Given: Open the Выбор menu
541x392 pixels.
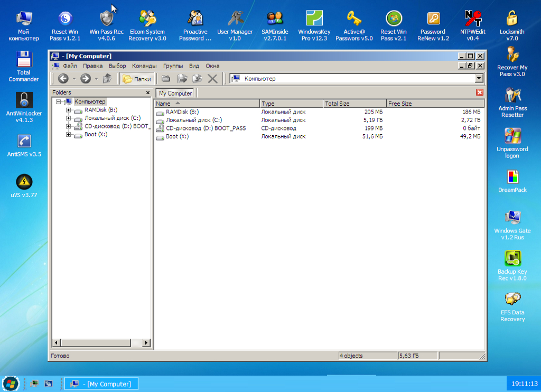Looking at the screenshot, I should (x=117, y=66).
